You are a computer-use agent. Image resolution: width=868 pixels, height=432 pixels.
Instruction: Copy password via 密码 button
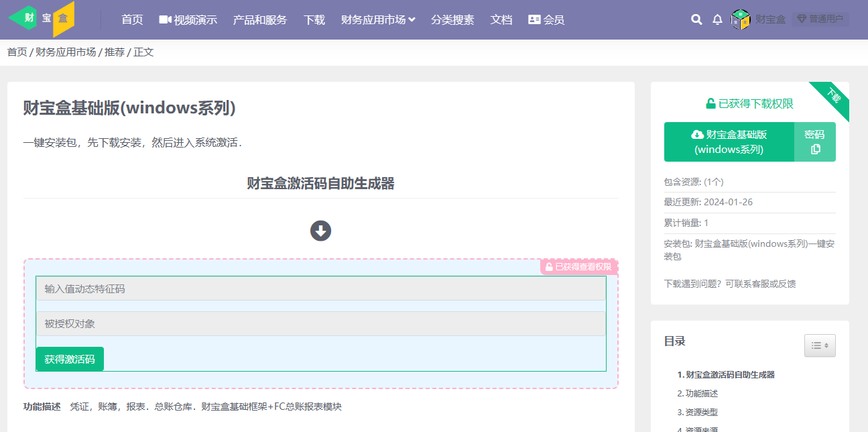click(x=815, y=142)
